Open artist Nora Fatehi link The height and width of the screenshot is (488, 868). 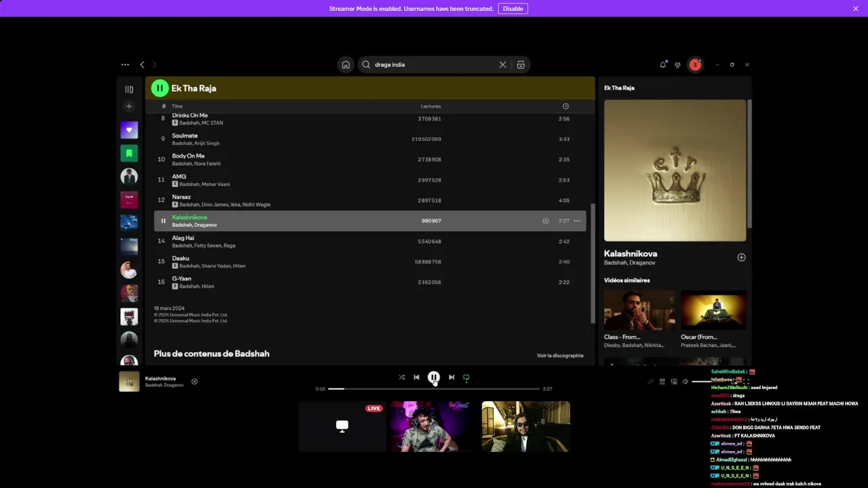point(208,163)
